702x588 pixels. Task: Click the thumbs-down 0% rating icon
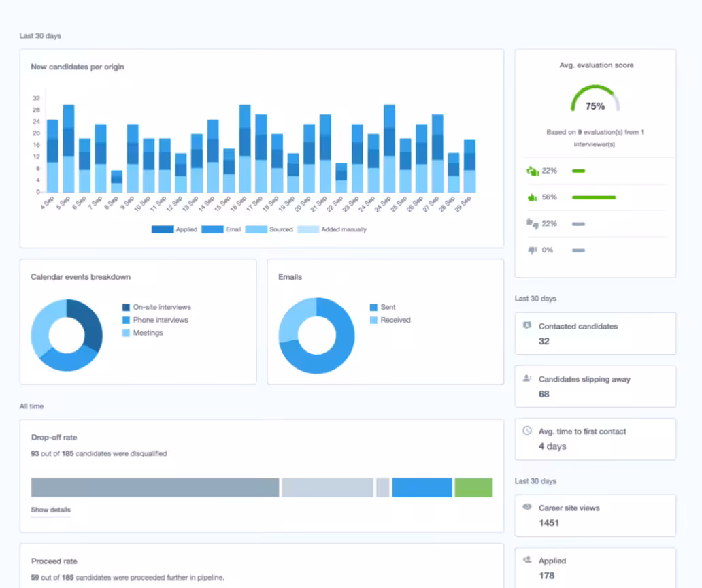(x=532, y=250)
